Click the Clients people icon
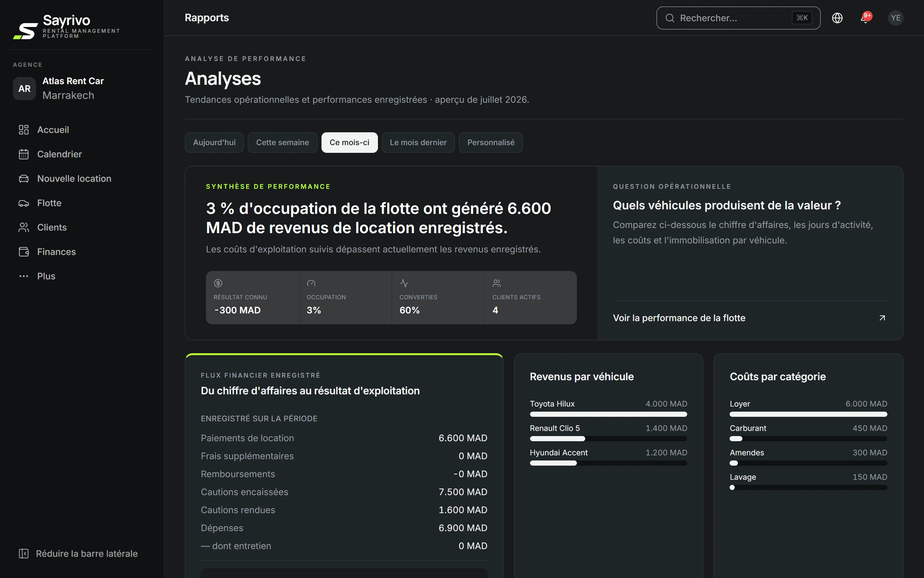The height and width of the screenshot is (578, 924). click(24, 227)
